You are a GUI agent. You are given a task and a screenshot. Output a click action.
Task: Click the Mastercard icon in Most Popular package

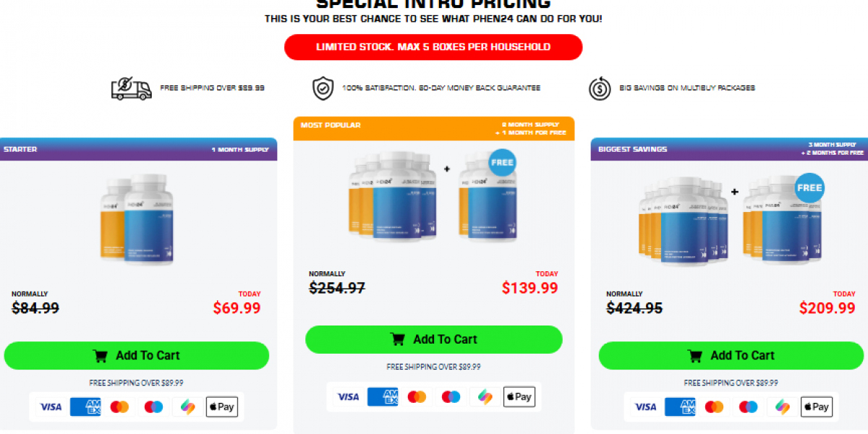(417, 396)
